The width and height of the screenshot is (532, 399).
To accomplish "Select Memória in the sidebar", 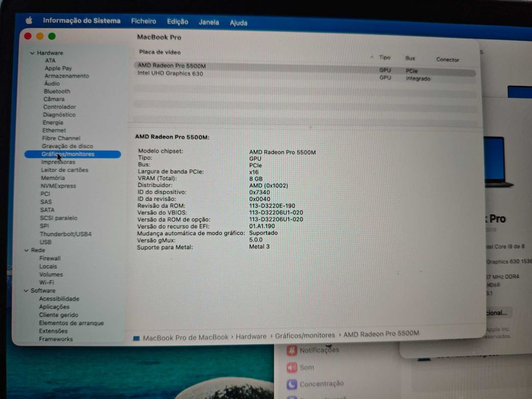I will tap(53, 178).
